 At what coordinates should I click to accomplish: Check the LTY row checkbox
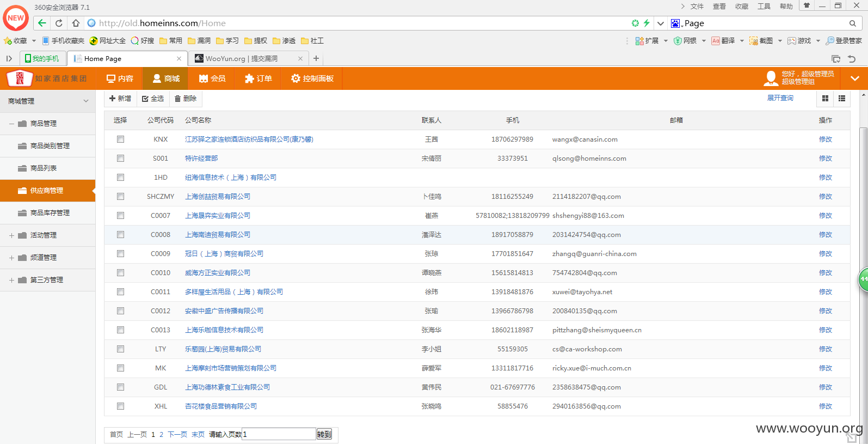tap(120, 349)
